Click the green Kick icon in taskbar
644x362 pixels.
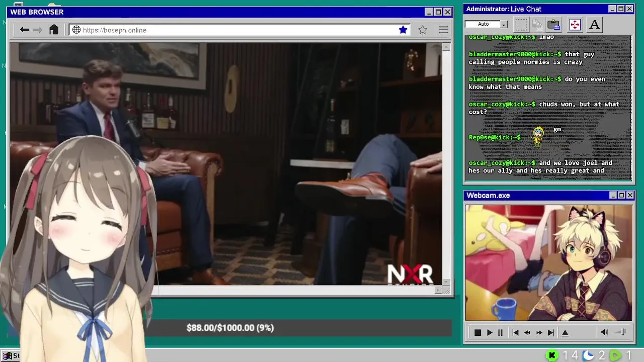pyautogui.click(x=552, y=355)
